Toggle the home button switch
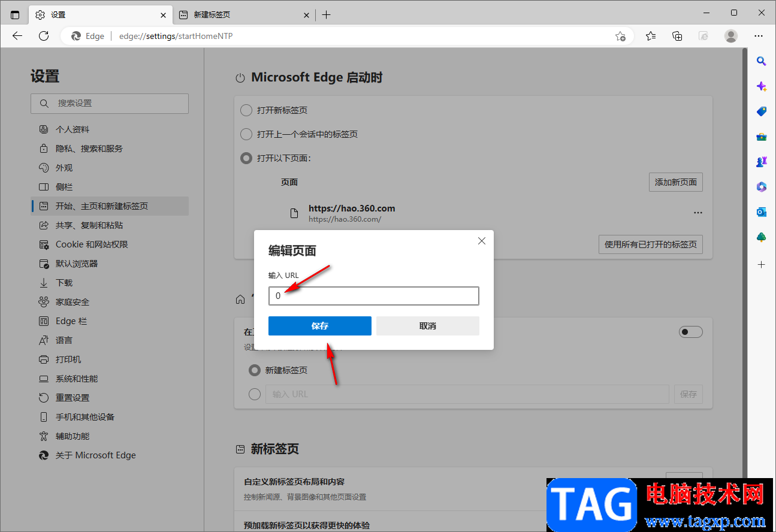This screenshot has width=776, height=532. [690, 332]
